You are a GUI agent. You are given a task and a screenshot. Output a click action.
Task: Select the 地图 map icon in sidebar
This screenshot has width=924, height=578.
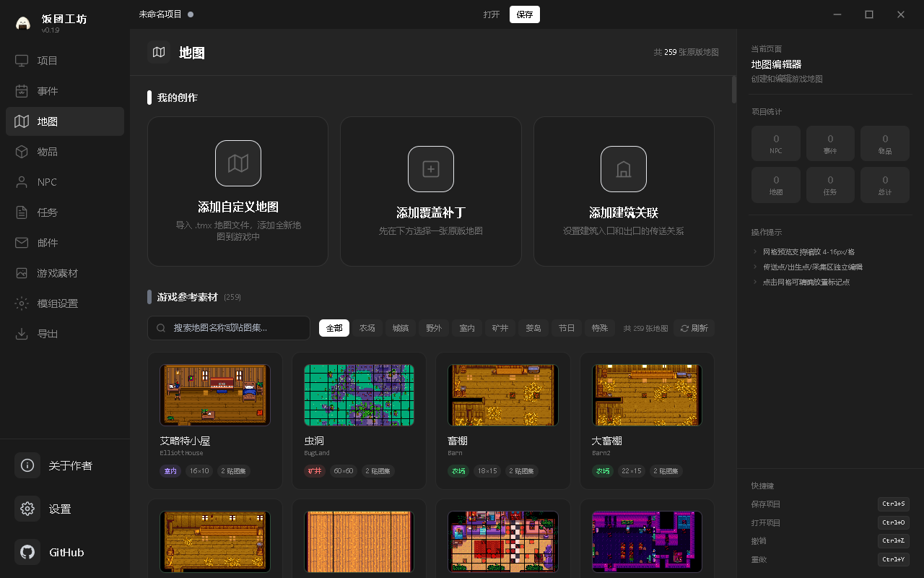(22, 121)
